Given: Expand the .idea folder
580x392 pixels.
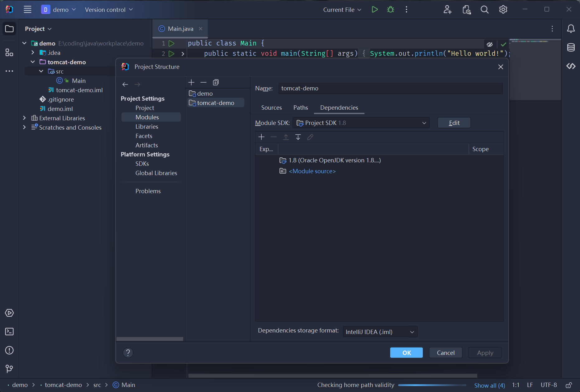Looking at the screenshot, I should [x=33, y=53].
